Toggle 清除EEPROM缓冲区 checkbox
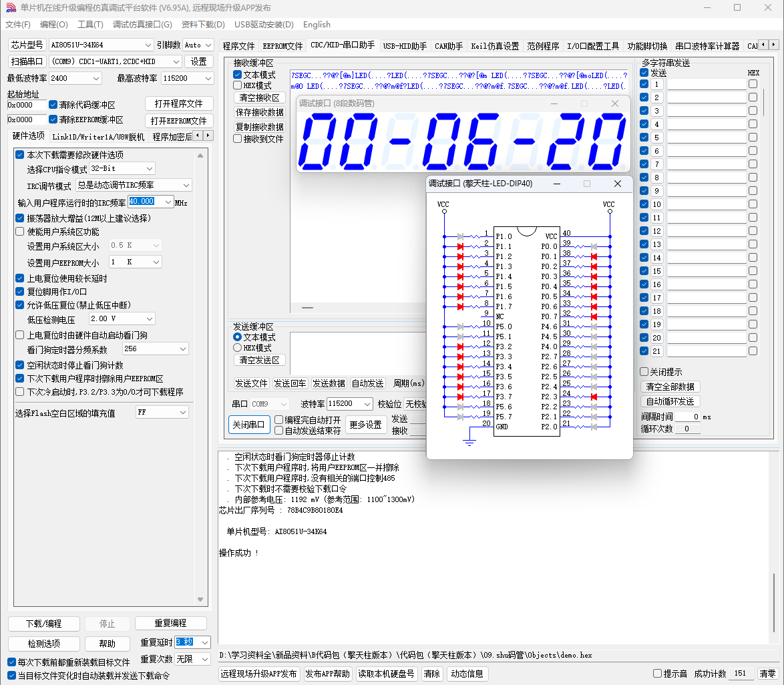The width and height of the screenshot is (784, 685). point(53,120)
